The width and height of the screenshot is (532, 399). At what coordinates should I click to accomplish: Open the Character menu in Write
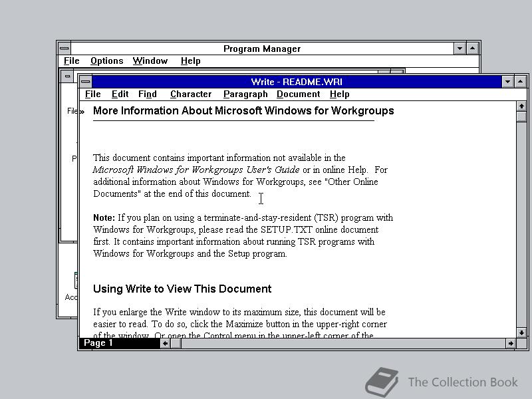[x=191, y=94]
